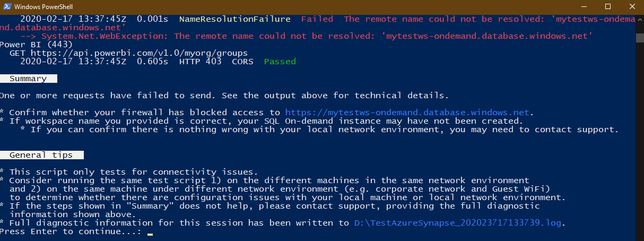
Task: Click the PowerShell icon in the title bar
Action: (7, 7)
